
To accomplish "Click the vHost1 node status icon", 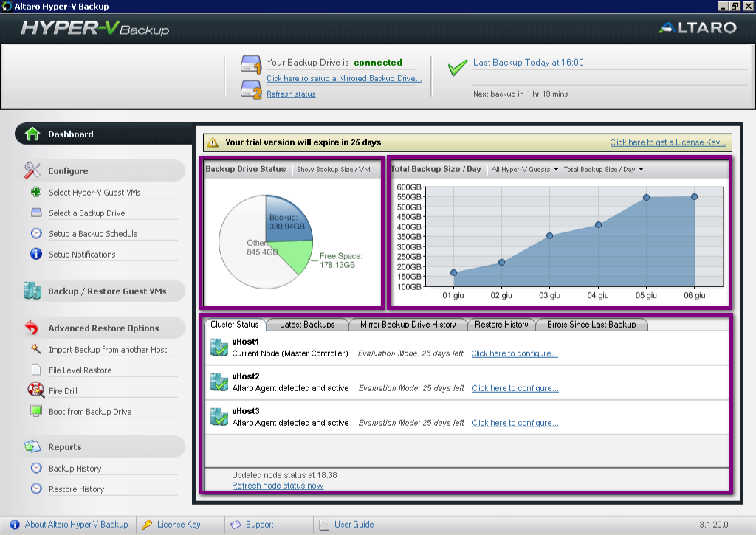I will click(x=219, y=348).
